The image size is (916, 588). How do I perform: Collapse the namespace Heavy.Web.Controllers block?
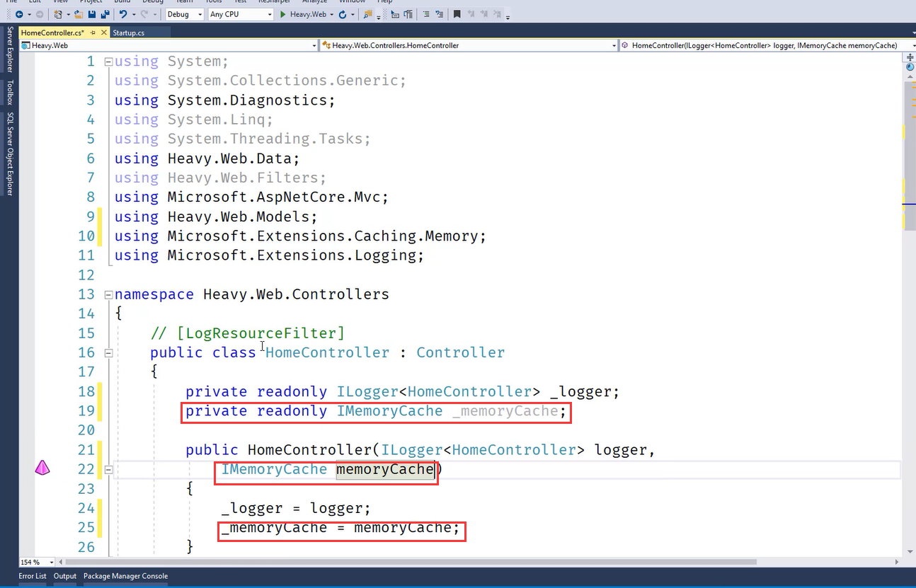108,294
